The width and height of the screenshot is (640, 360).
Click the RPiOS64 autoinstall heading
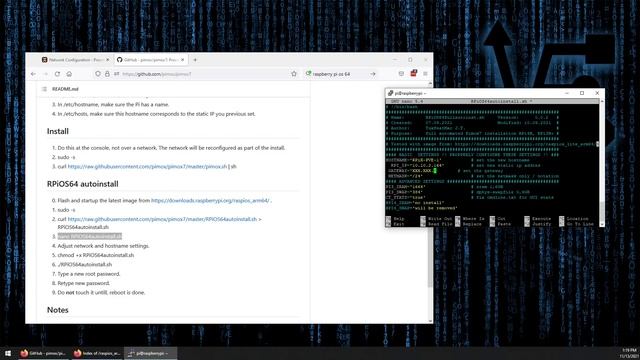tap(82, 184)
